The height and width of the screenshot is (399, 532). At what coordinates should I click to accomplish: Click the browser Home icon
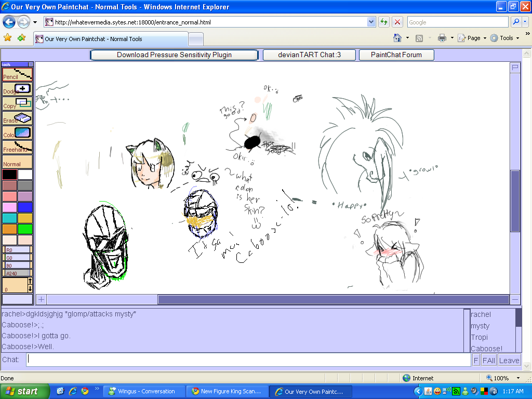click(397, 38)
